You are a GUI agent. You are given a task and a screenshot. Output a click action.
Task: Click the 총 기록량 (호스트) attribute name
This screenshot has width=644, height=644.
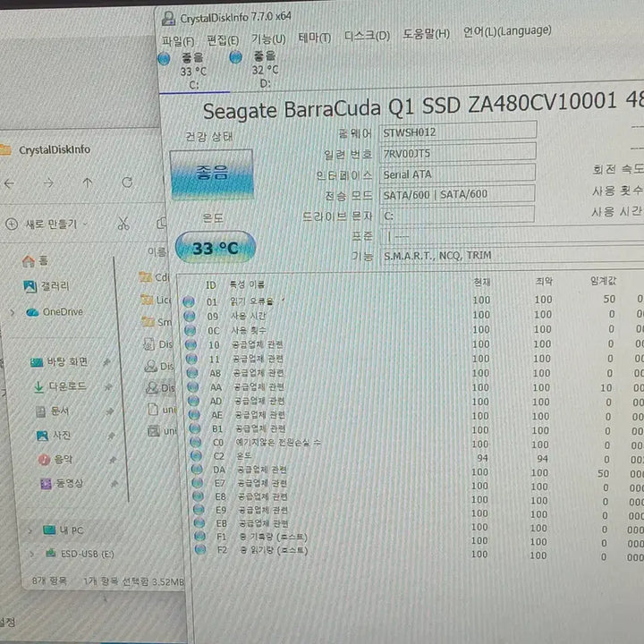click(274, 537)
